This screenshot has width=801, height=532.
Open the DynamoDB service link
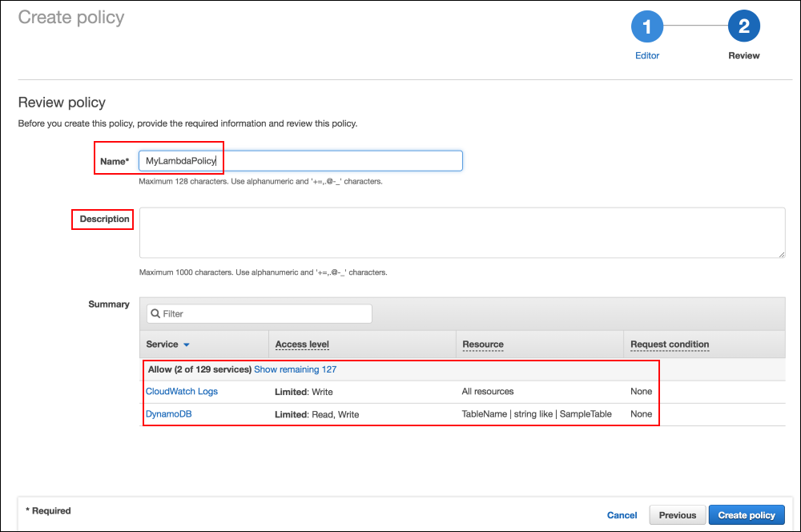pyautogui.click(x=168, y=413)
